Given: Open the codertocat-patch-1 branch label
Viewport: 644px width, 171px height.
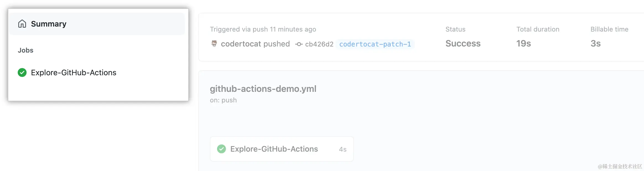Looking at the screenshot, I should 375,44.
